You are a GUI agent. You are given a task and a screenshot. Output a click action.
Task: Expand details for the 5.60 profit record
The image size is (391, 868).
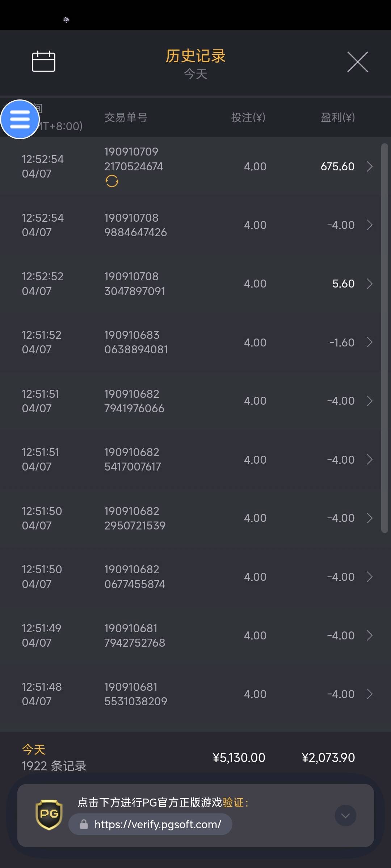click(x=369, y=284)
